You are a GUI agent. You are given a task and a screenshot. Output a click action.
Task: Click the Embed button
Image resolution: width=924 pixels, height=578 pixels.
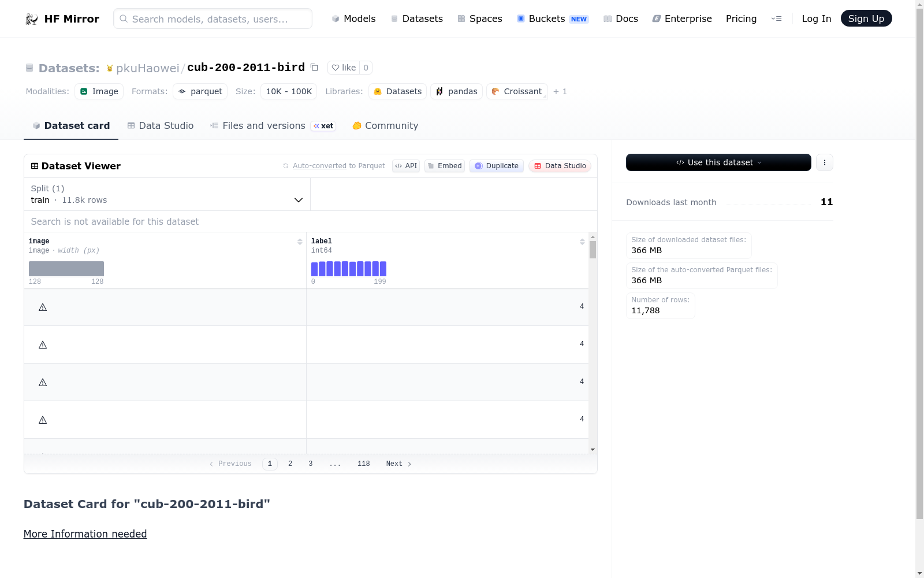tap(445, 166)
